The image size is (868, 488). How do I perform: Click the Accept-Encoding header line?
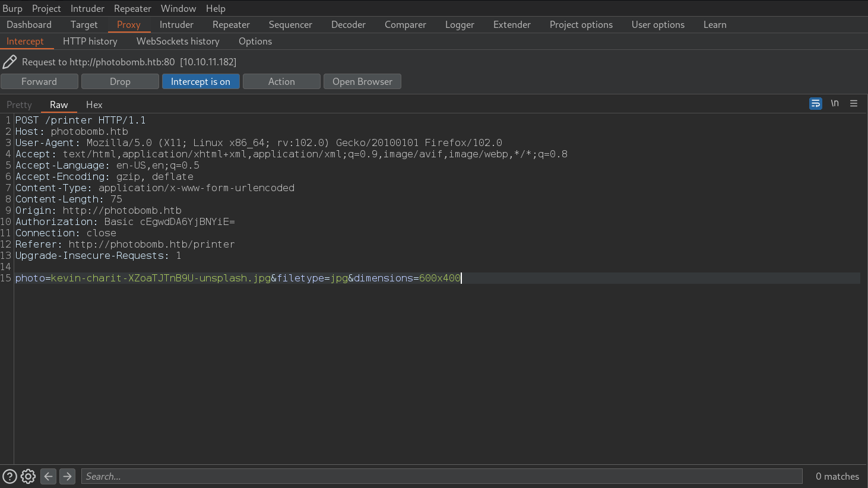point(104,176)
